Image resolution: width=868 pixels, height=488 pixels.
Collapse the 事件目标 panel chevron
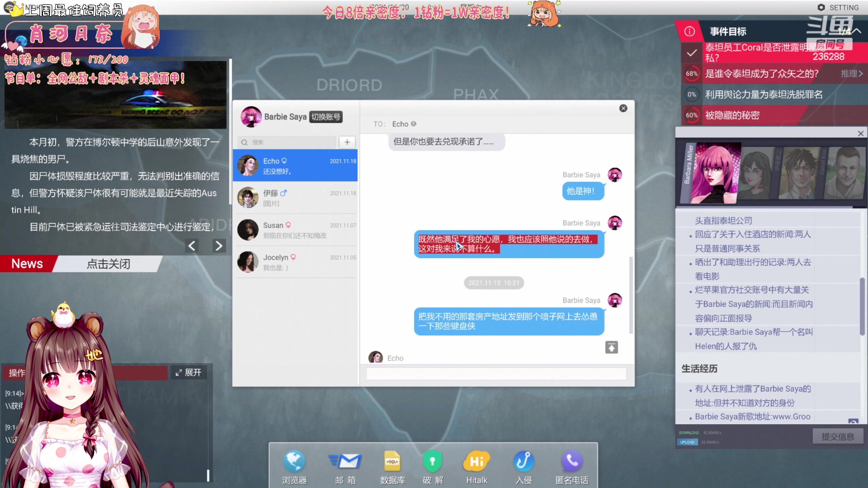(857, 31)
